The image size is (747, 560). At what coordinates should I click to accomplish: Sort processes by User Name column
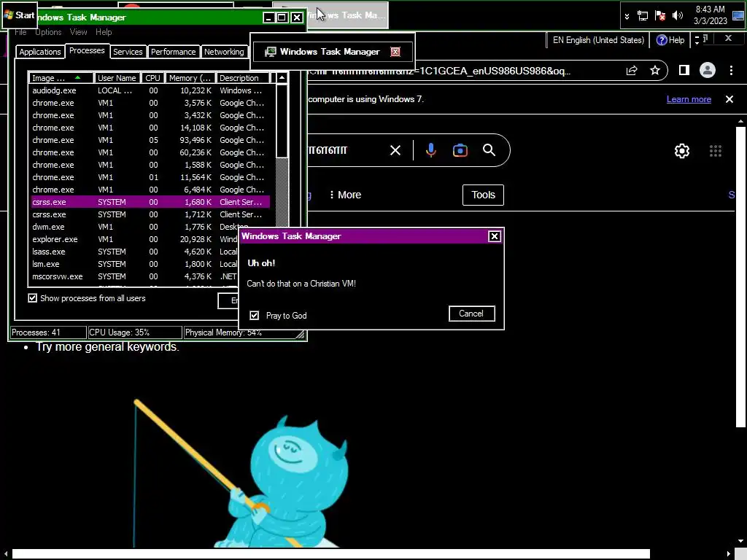[117, 77]
